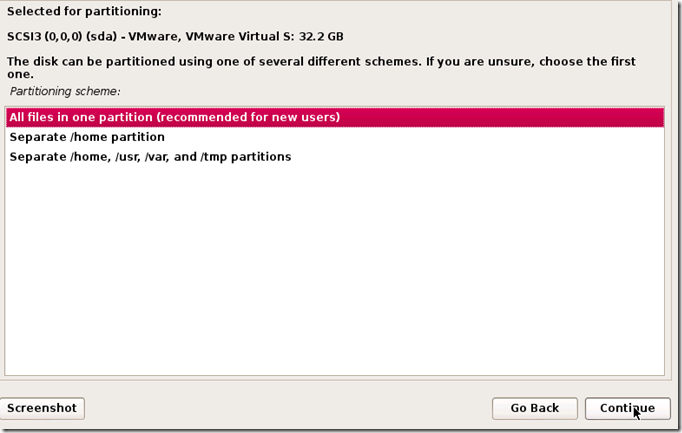Image resolution: width=682 pixels, height=433 pixels.
Task: Choose Separate /home partition scheme
Action: [87, 137]
